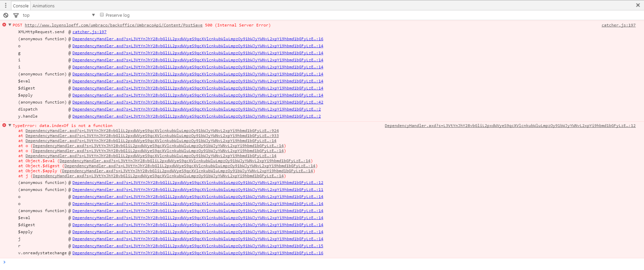Open catcher.js:197 source link at far right
This screenshot has height=270, width=644.
618,25
